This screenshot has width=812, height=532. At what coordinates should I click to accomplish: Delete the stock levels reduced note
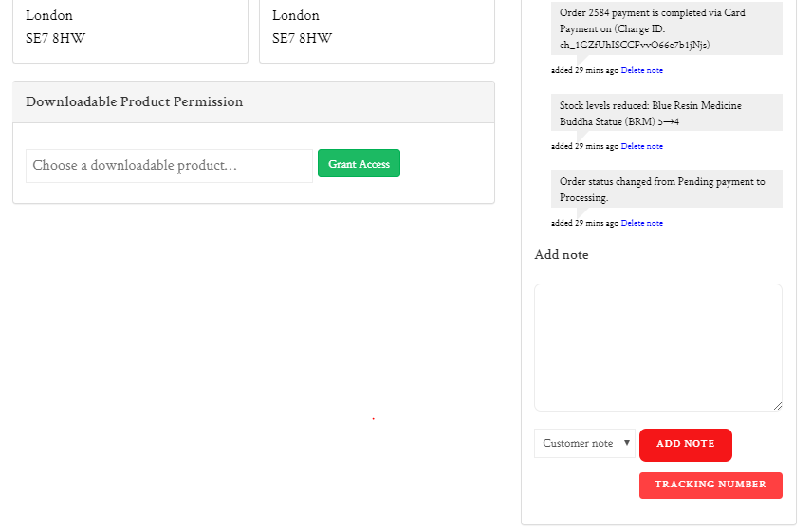[642, 146]
